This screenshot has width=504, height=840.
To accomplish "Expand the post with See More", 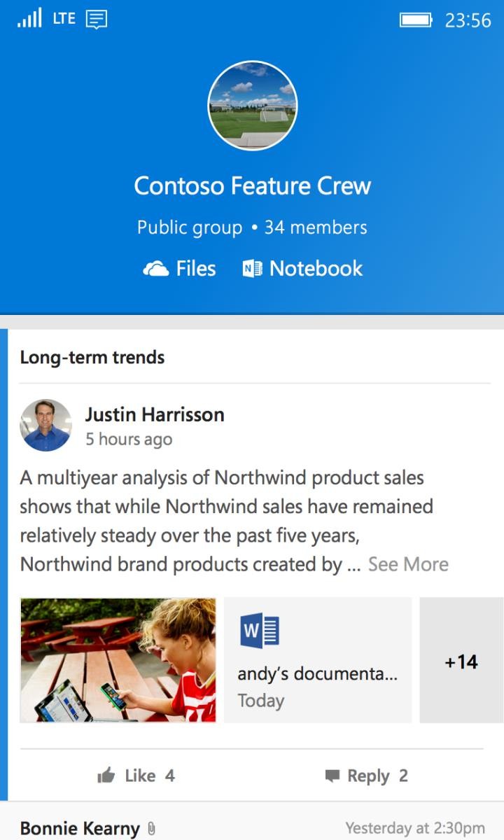I will pyautogui.click(x=408, y=564).
